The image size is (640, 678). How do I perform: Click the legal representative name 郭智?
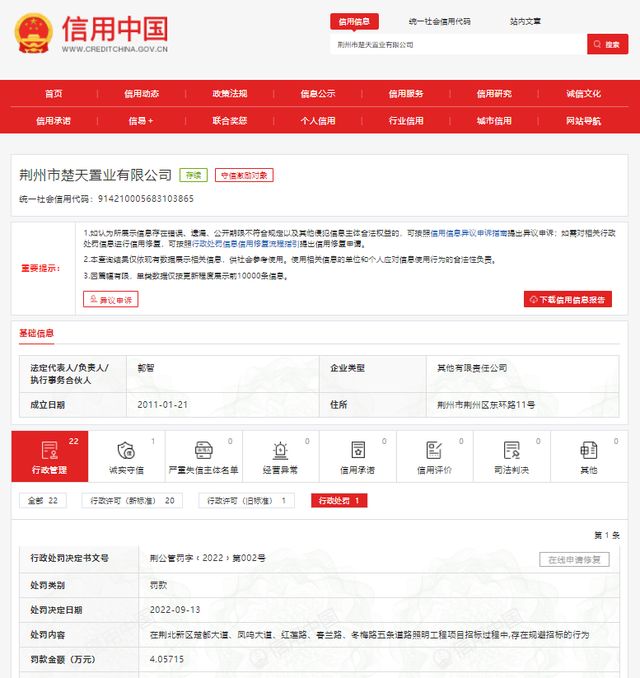click(146, 368)
